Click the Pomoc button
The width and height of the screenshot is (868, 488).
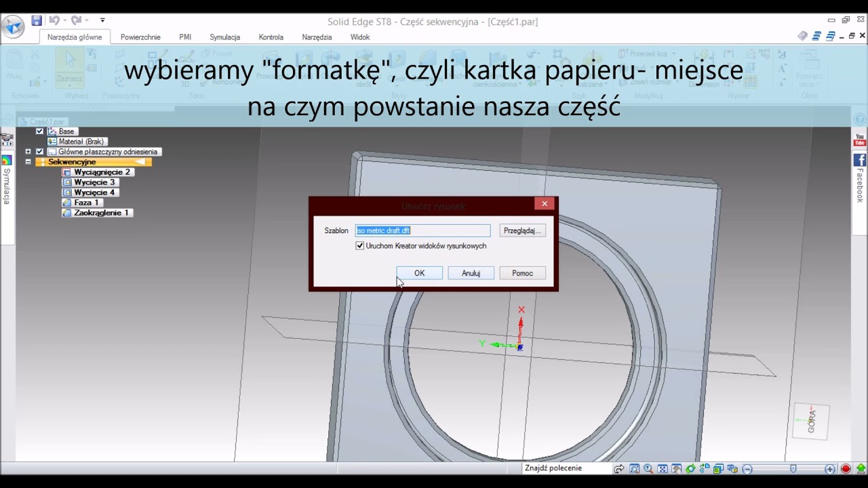522,273
